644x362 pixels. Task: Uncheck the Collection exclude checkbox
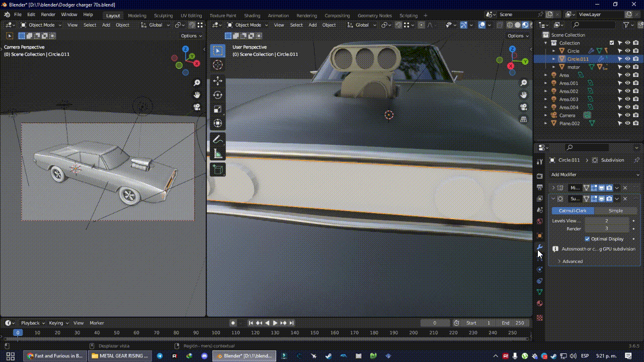click(612, 43)
